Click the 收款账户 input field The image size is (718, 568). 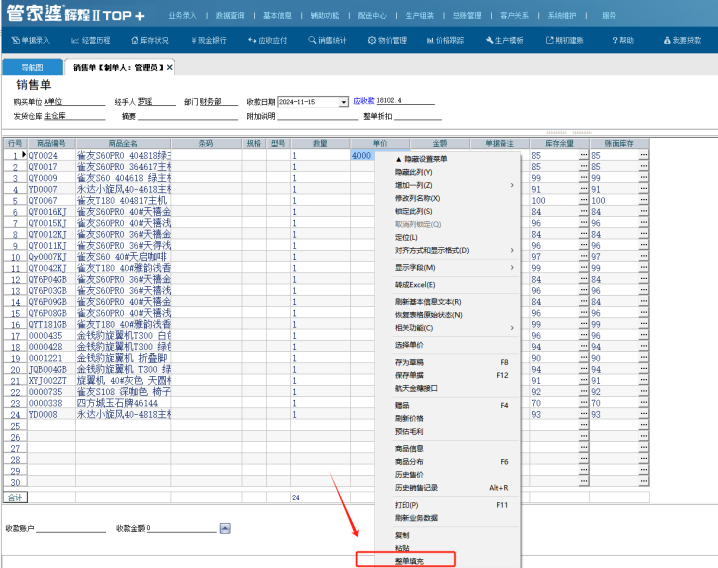point(71,529)
